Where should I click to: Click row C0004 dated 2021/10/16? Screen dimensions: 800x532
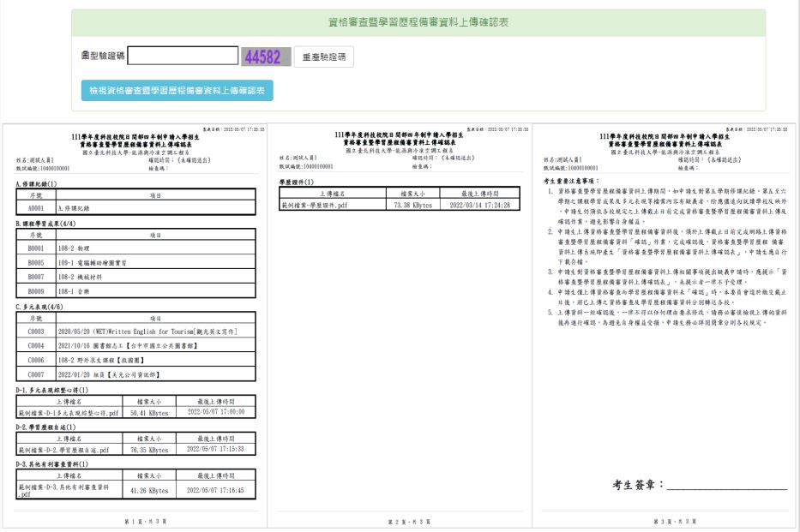pyautogui.click(x=135, y=345)
